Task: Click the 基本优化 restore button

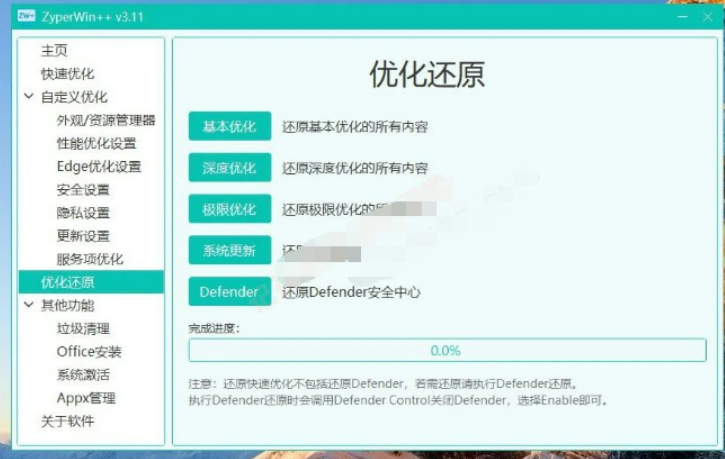Action: pos(229,127)
